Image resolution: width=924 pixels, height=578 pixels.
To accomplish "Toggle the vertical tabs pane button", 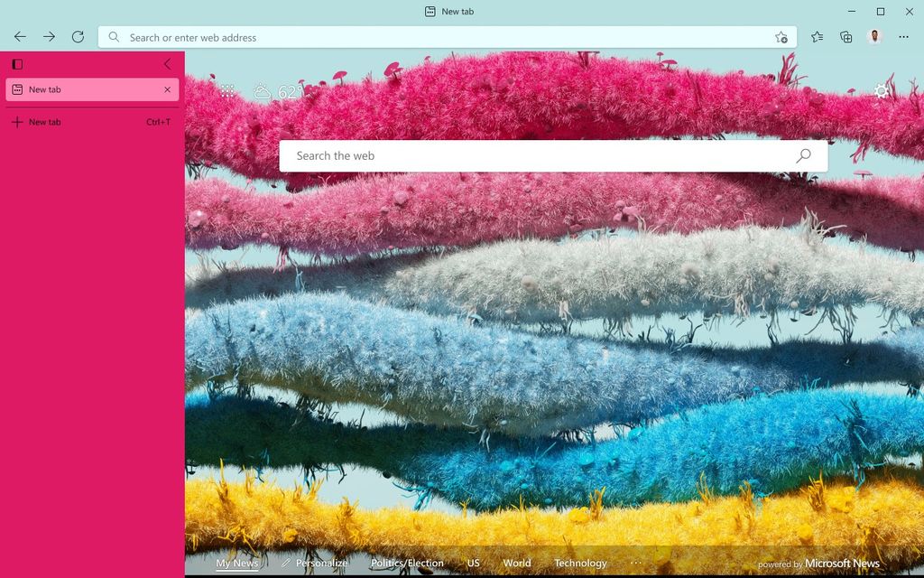I will (17, 64).
